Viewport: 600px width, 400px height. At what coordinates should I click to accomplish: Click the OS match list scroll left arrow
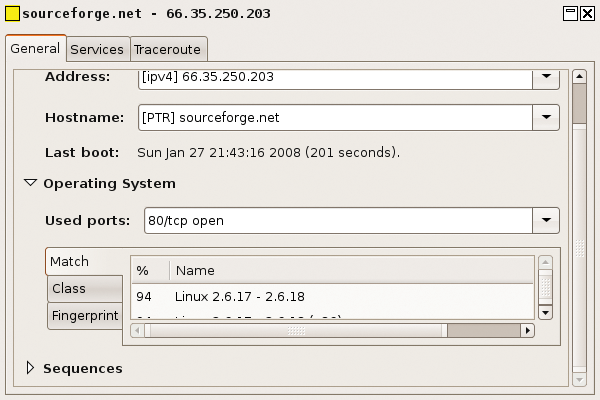(137, 330)
